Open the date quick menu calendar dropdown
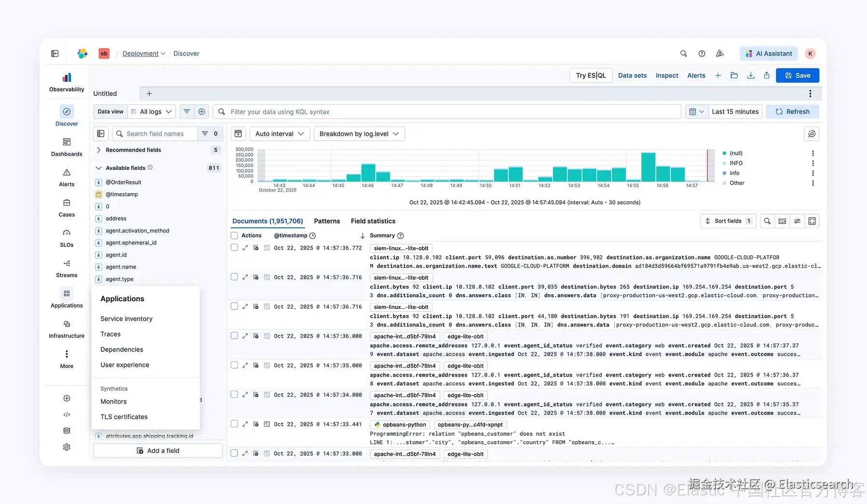Image resolution: width=867 pixels, height=504 pixels. click(x=697, y=112)
